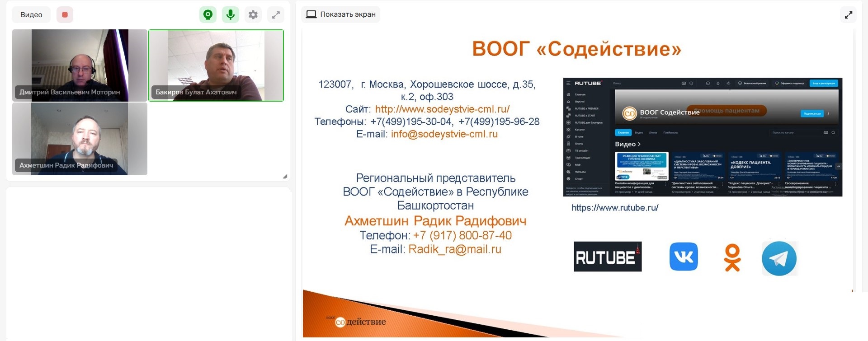Expand the shared screen to fullscreen
This screenshot has height=341, width=868.
pyautogui.click(x=849, y=15)
